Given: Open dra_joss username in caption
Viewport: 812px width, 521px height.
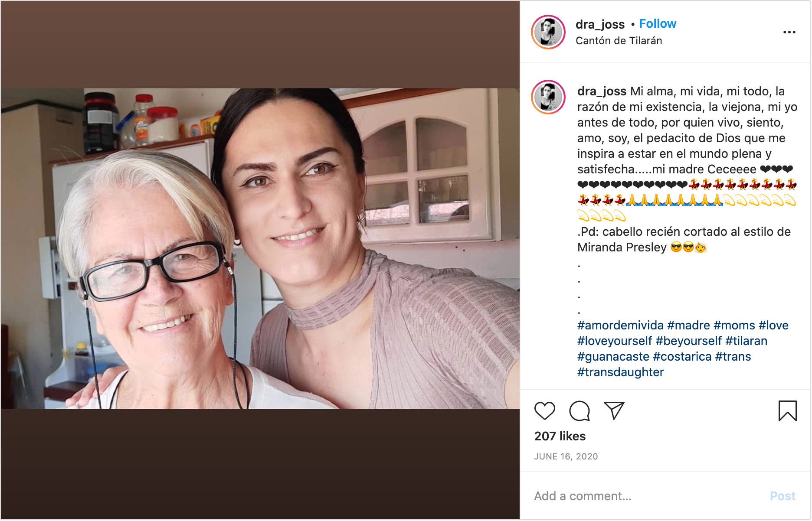Looking at the screenshot, I should [602, 91].
